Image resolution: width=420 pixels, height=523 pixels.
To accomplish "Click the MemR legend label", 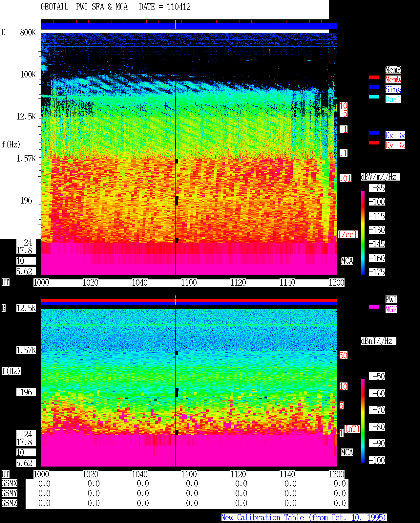I will tap(393, 70).
